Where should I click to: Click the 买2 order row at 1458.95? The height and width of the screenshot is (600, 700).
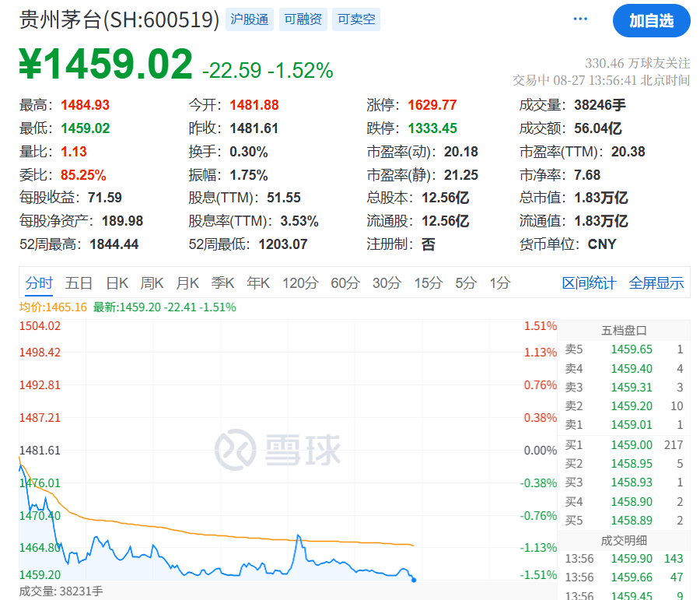click(624, 464)
